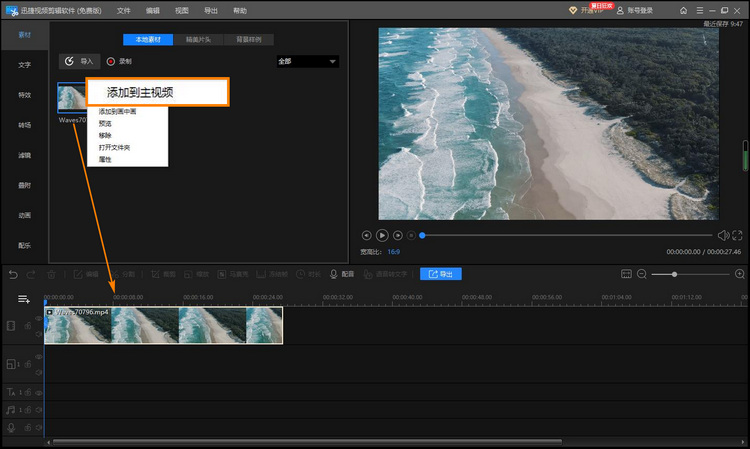Click the 时长 duration clock tool
750x449 pixels.
(309, 274)
